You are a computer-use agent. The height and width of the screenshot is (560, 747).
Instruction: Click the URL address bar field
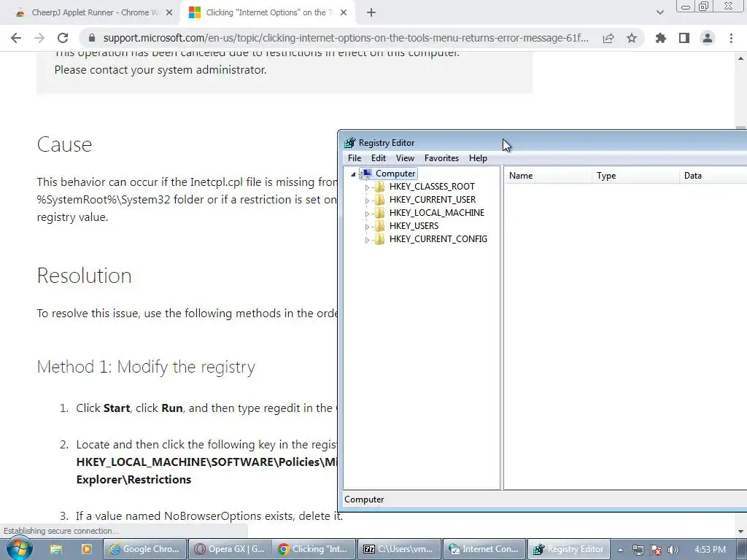click(x=345, y=38)
